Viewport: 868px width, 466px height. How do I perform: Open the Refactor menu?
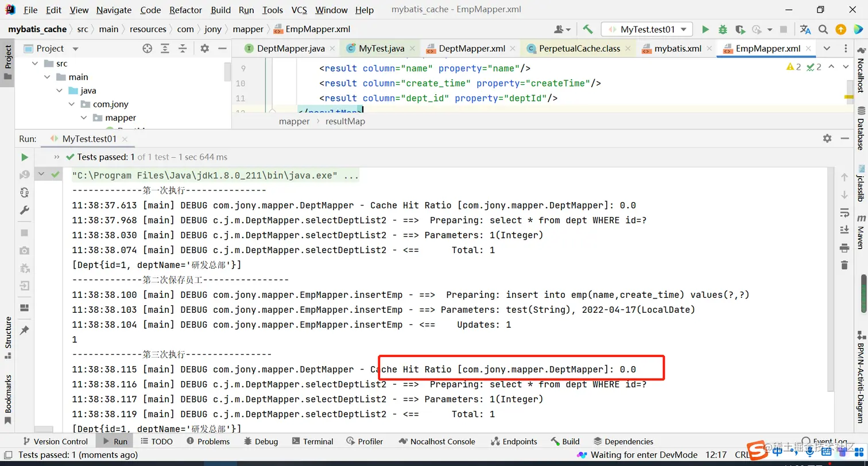(186, 10)
